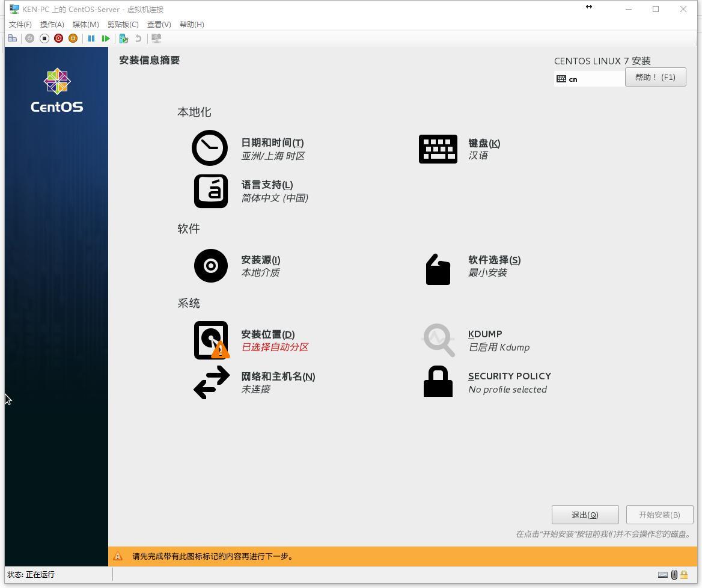Send Ctrl+Alt+Del via toolbar icon
Screen dimensions: 702x588
(x=13, y=38)
